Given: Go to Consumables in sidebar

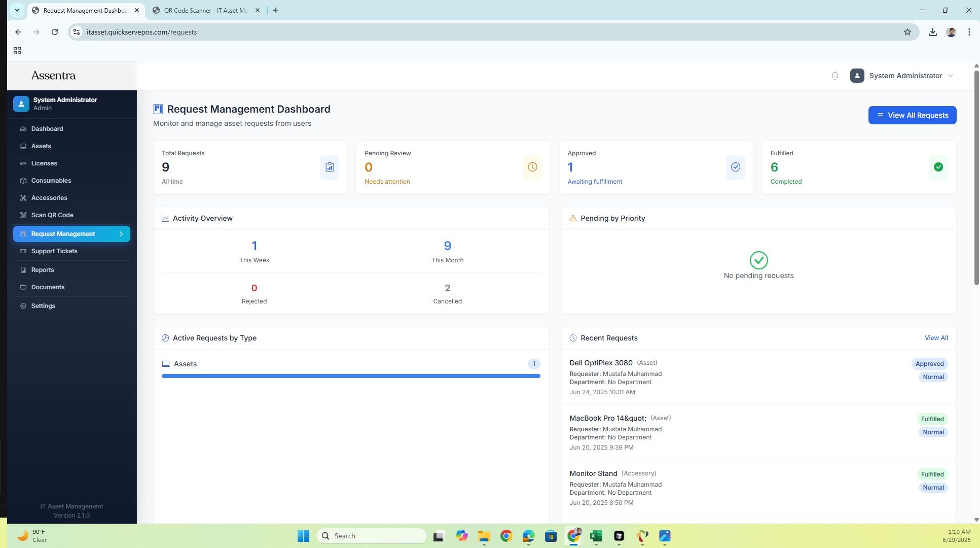Looking at the screenshot, I should coord(51,181).
